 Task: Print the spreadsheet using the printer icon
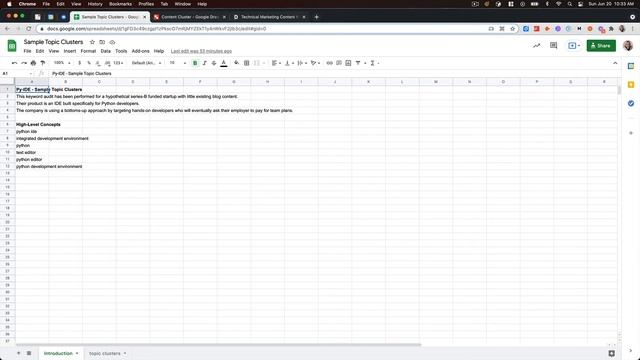click(x=33, y=63)
